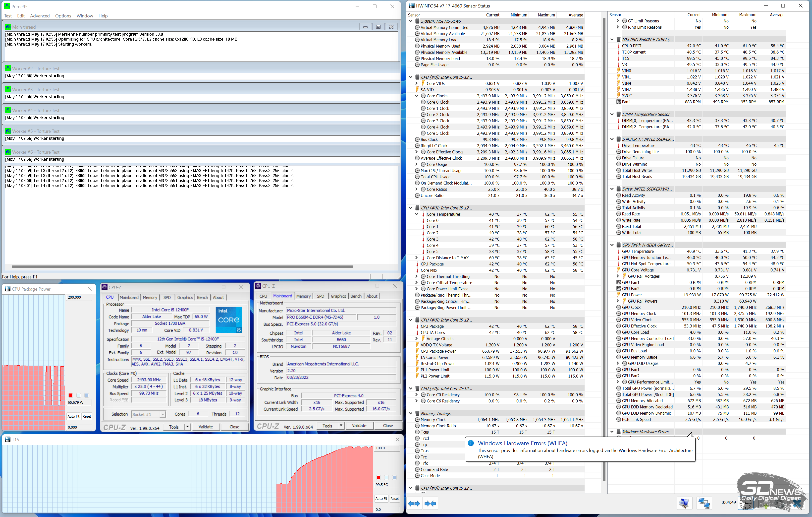Expand the GT Limit Reasons row
This screenshot has height=517, width=812.
coord(618,21)
